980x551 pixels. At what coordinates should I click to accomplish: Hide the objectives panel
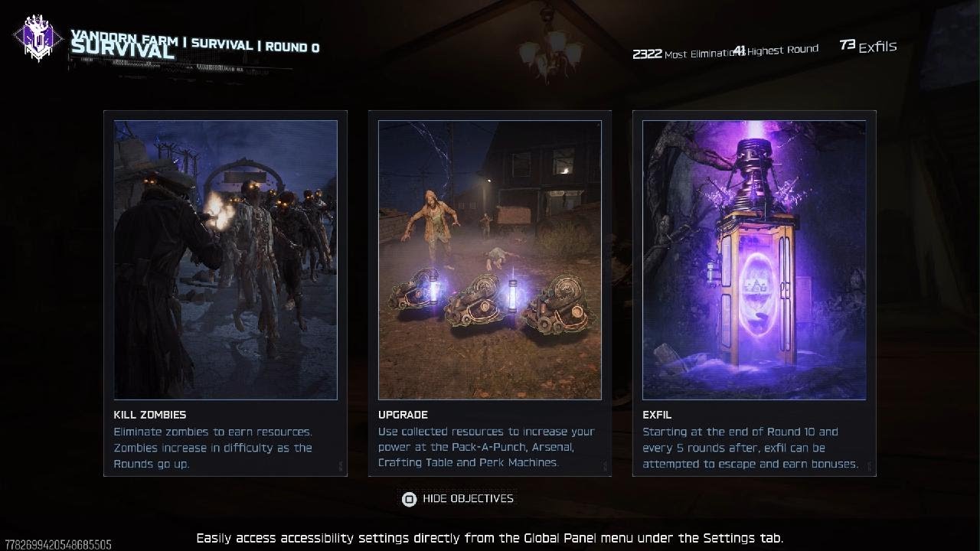tap(458, 499)
